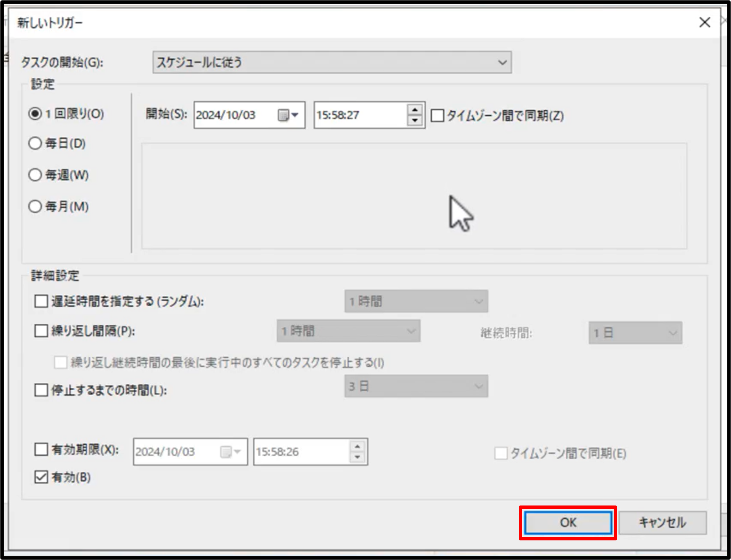731x560 pixels.
Task: Check 繰り返し継続時間の最後に実行中のすべてのタスクを停止する(I)
Action: 60,362
